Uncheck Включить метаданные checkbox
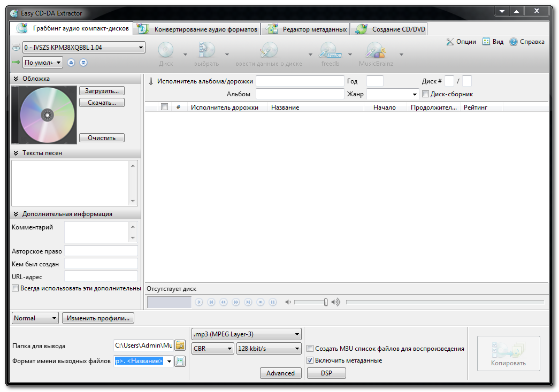559x392 pixels. 310,360
